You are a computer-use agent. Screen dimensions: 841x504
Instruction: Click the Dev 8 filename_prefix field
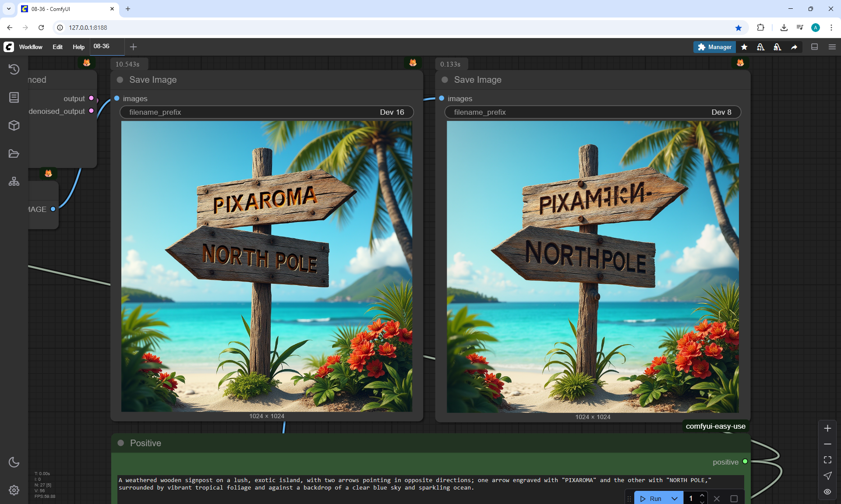(x=592, y=112)
